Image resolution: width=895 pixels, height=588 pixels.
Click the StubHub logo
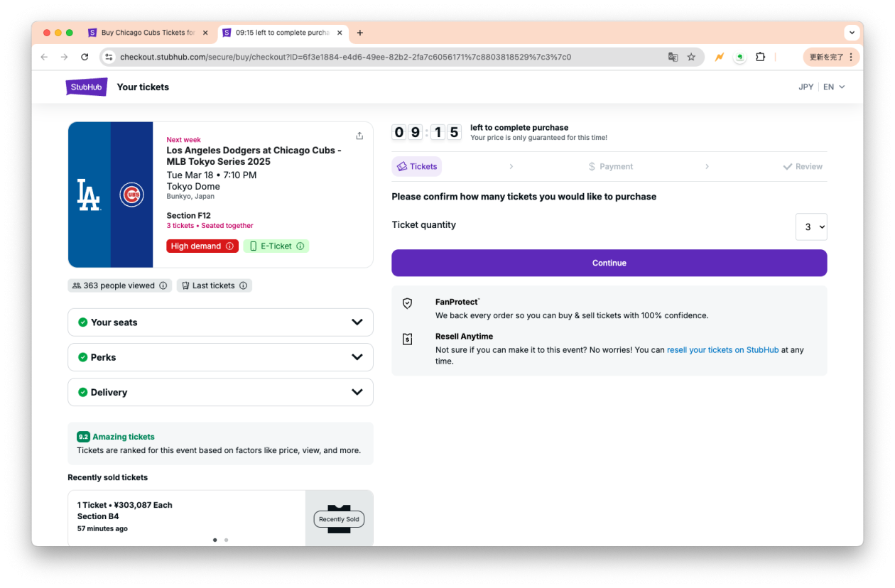(x=87, y=87)
